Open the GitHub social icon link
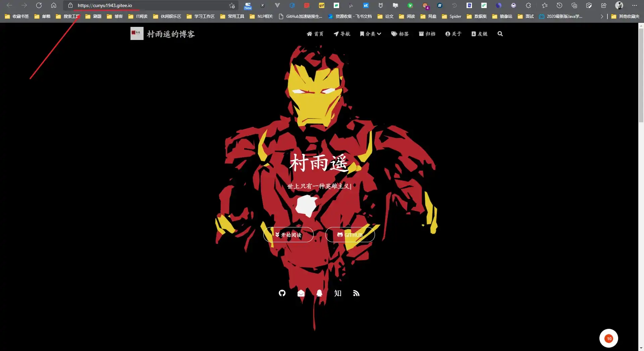The height and width of the screenshot is (351, 644). click(282, 293)
